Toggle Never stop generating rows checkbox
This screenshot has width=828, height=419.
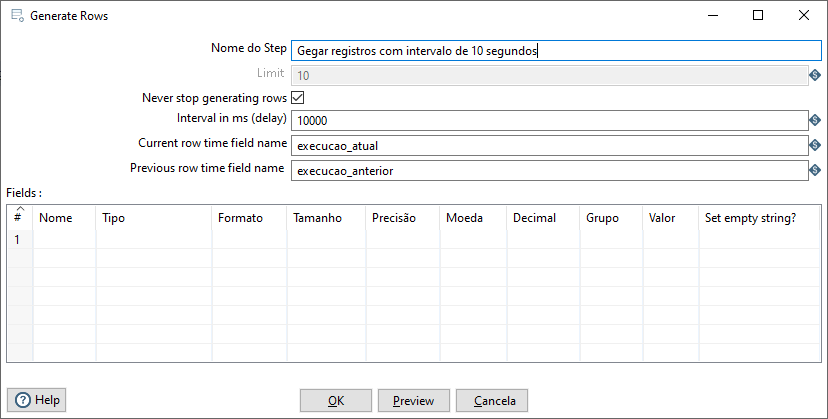point(298,98)
